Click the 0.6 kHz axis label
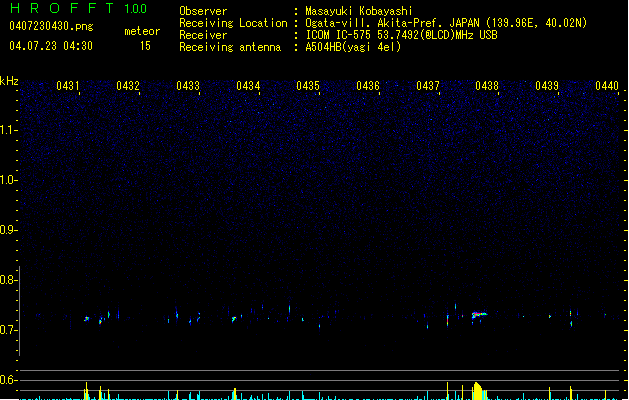 tap(8, 380)
